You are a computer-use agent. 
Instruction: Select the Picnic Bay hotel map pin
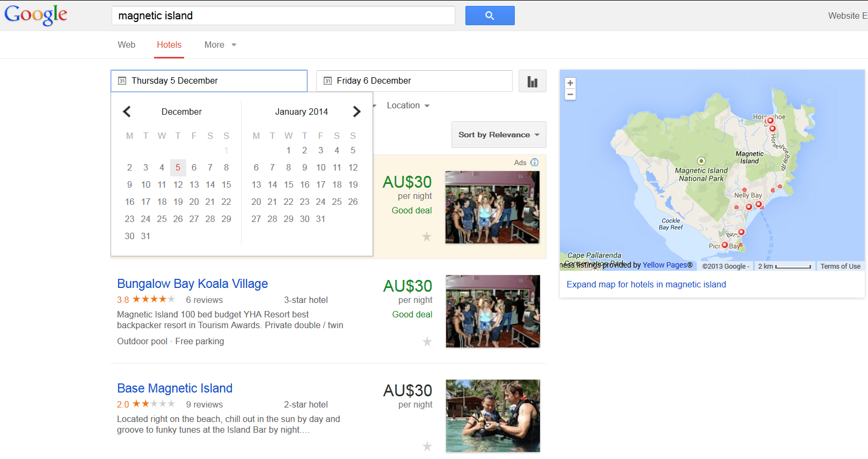[x=725, y=245]
